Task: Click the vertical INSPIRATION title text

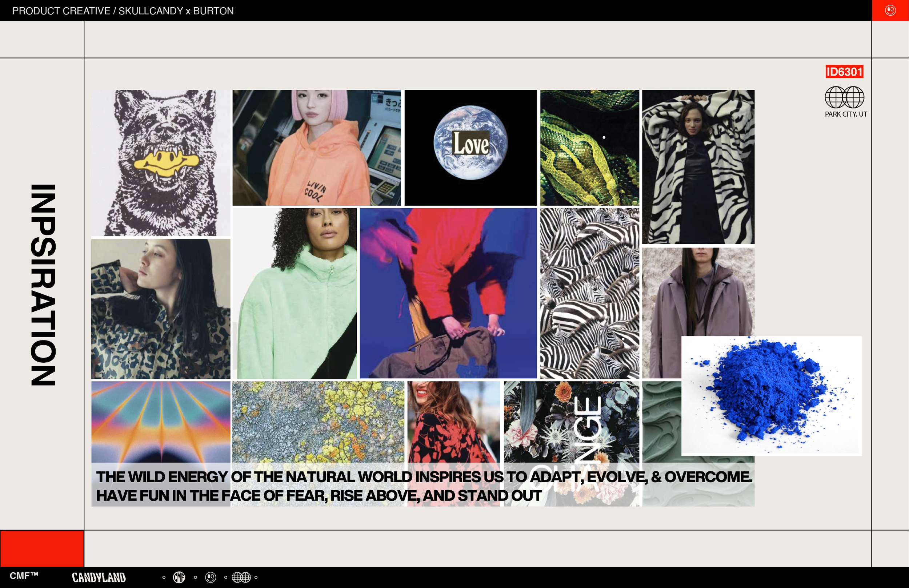Action: tap(43, 285)
